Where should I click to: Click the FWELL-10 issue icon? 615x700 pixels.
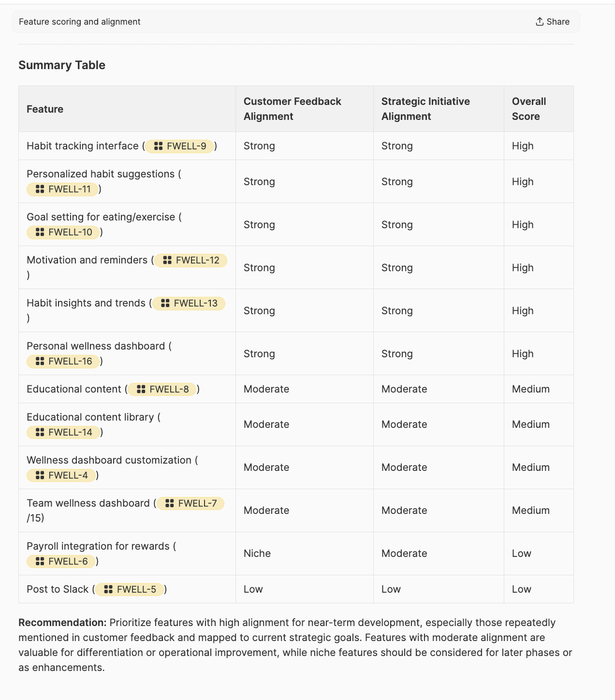pos(40,232)
